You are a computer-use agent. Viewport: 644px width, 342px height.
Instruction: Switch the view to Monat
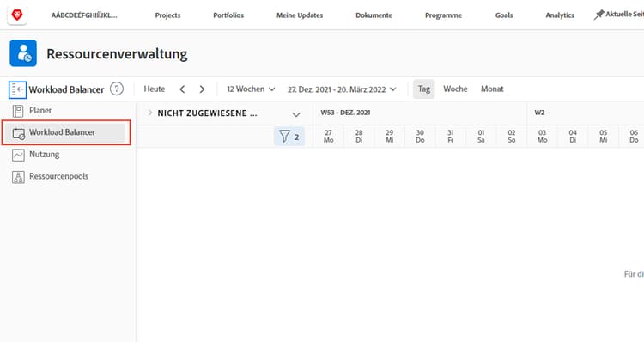tap(492, 89)
